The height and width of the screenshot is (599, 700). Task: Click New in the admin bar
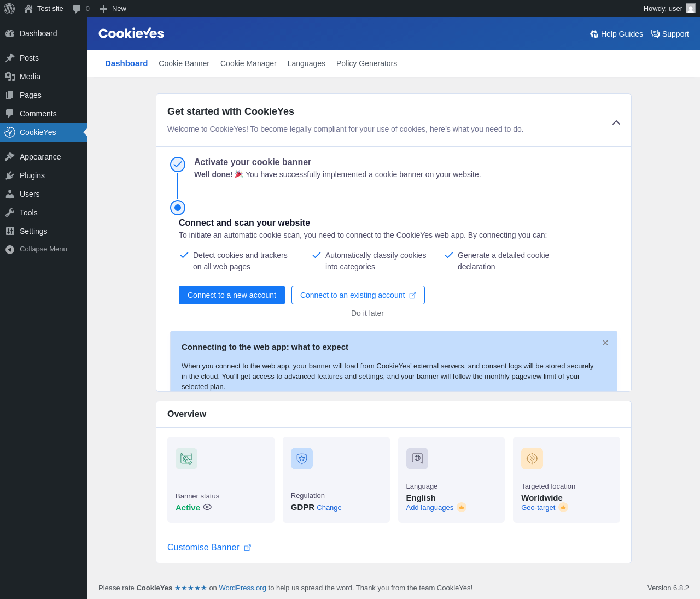click(x=113, y=9)
